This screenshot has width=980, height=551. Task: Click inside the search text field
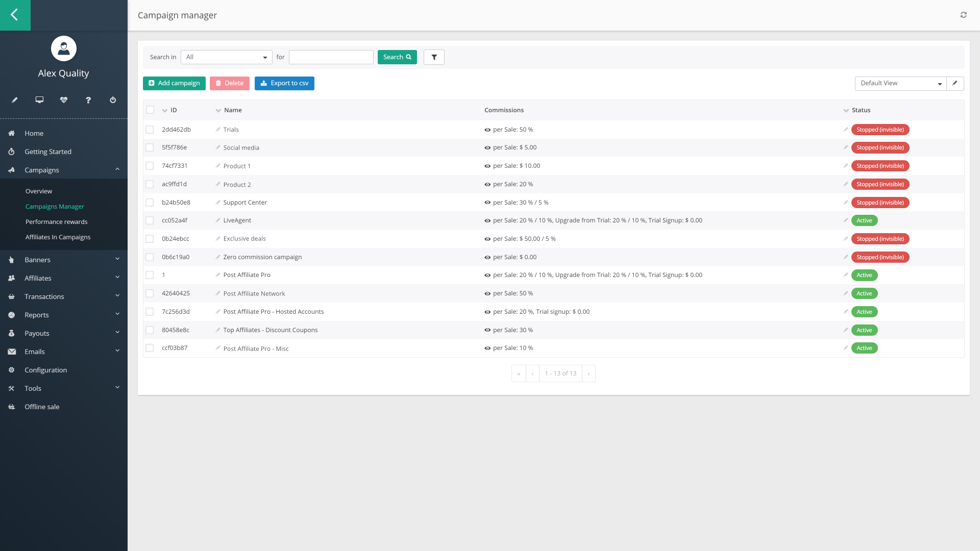pos(331,57)
